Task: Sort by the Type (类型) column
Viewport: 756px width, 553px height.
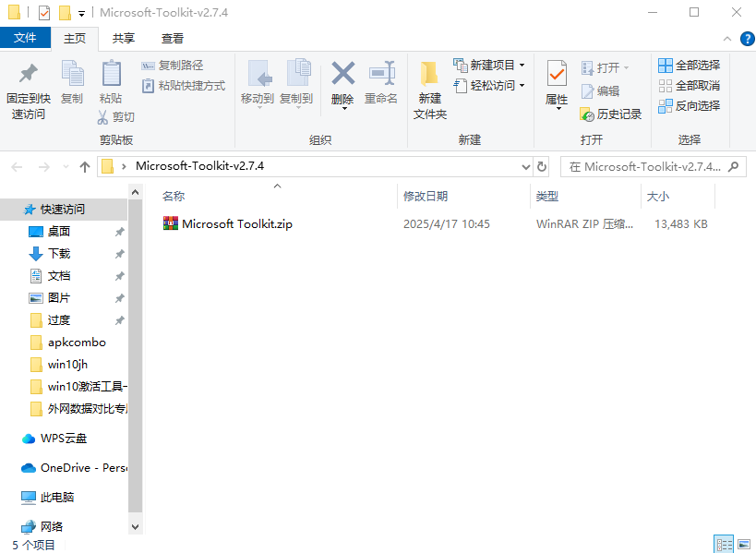Action: pyautogui.click(x=547, y=197)
